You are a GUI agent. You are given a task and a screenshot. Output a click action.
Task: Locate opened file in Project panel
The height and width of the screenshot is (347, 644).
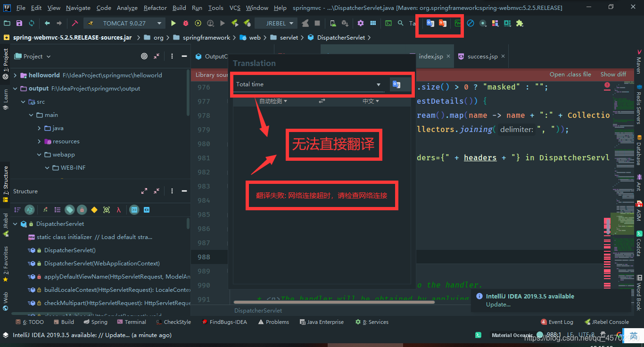click(144, 56)
